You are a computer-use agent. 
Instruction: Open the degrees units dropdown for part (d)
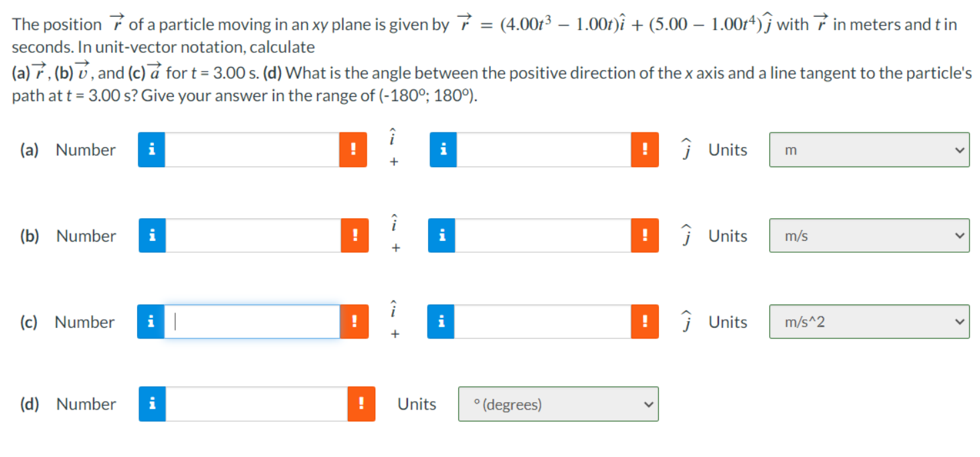tap(557, 403)
